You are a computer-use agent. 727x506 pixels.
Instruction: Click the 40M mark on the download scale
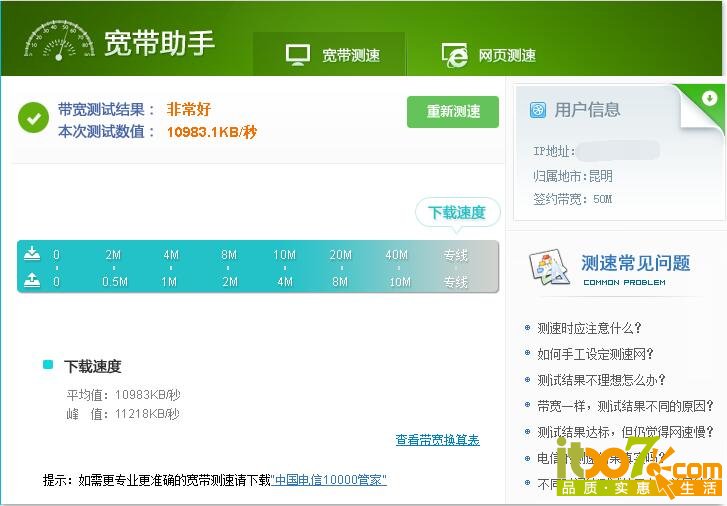tap(396, 255)
